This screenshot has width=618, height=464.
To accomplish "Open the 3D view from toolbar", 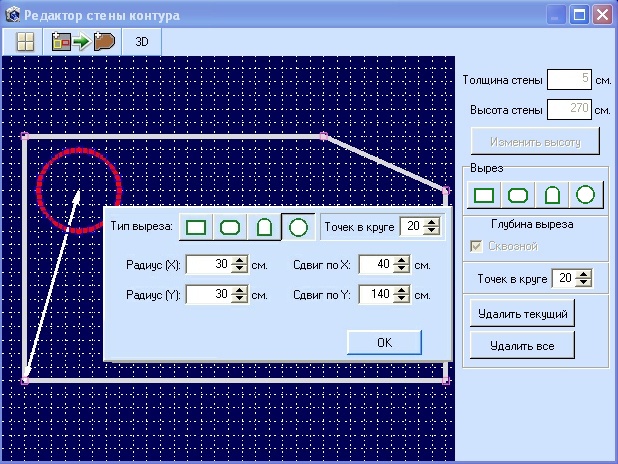I will pyautogui.click(x=142, y=41).
